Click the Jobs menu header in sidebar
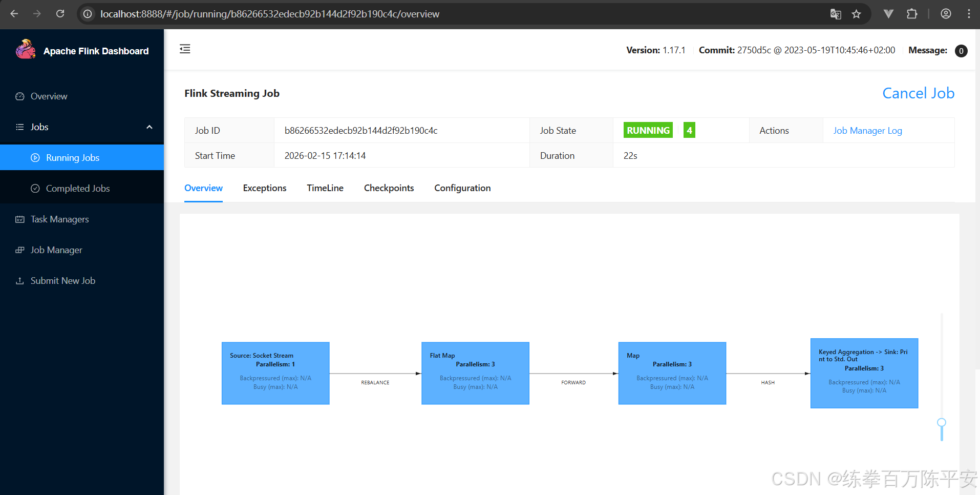The width and height of the screenshot is (980, 495). pyautogui.click(x=82, y=127)
